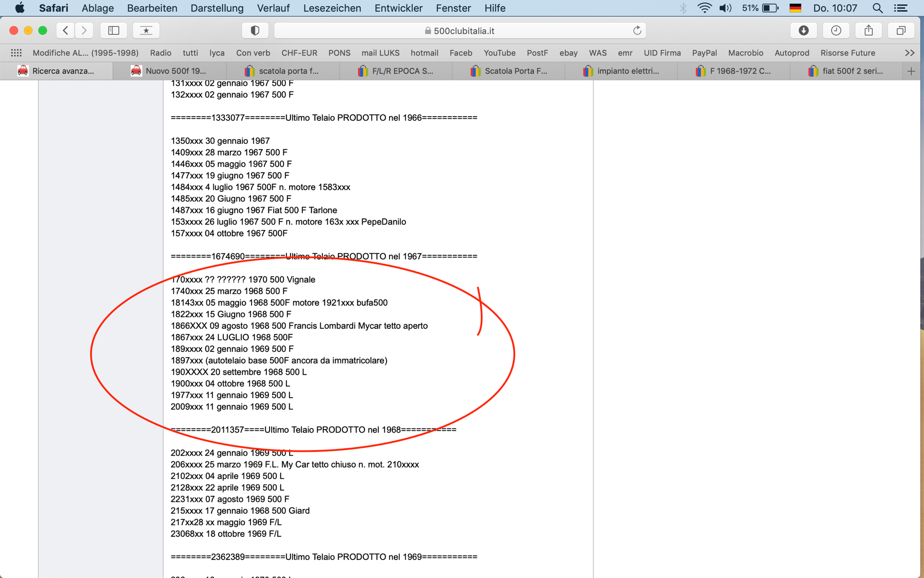Image resolution: width=924 pixels, height=578 pixels.
Task: Open the volume control menu
Action: tap(725, 8)
